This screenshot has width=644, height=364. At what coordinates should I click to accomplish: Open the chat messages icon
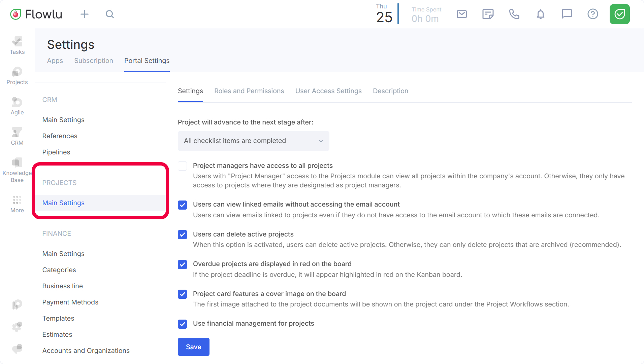[x=567, y=14]
